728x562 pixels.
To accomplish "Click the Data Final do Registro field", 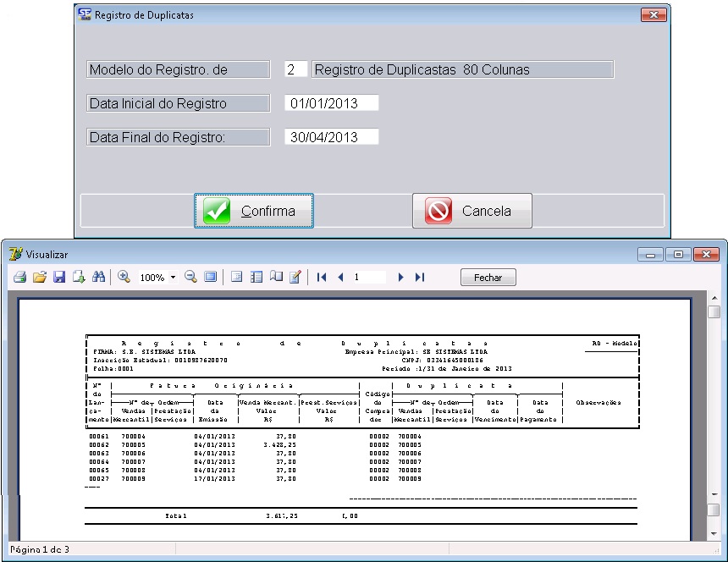I will click(x=331, y=137).
